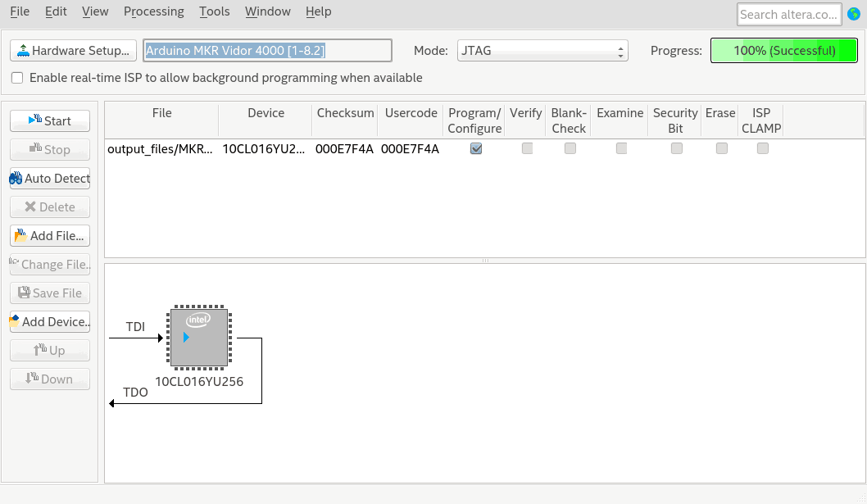
Task: Click the Stop programming button
Action: coord(50,150)
